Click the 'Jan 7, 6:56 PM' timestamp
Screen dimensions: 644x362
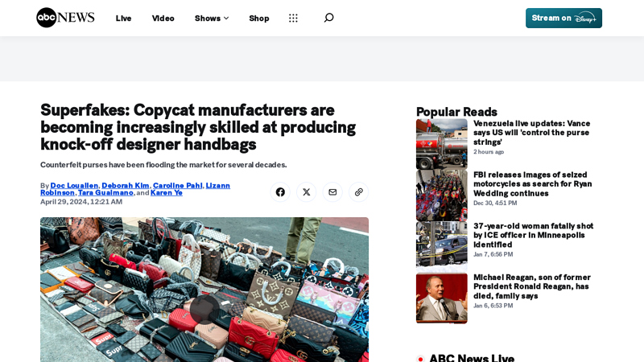point(493,254)
